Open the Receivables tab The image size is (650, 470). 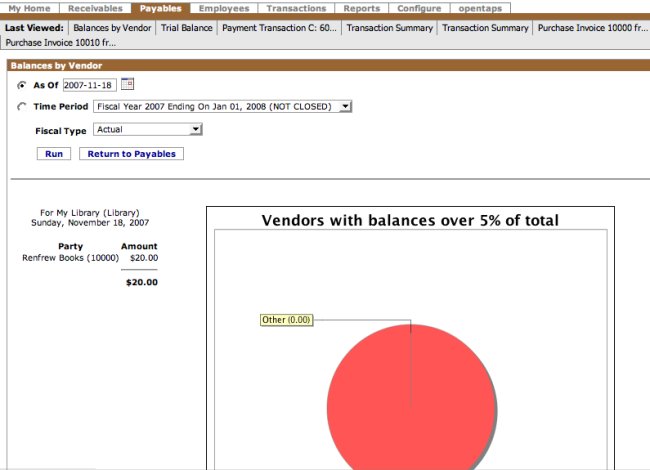coord(95,8)
